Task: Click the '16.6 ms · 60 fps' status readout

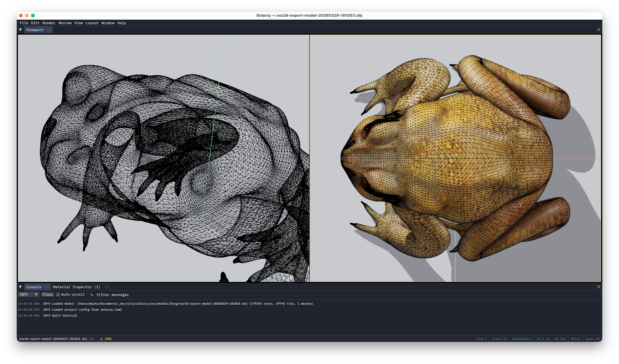Action: pyautogui.click(x=551, y=339)
